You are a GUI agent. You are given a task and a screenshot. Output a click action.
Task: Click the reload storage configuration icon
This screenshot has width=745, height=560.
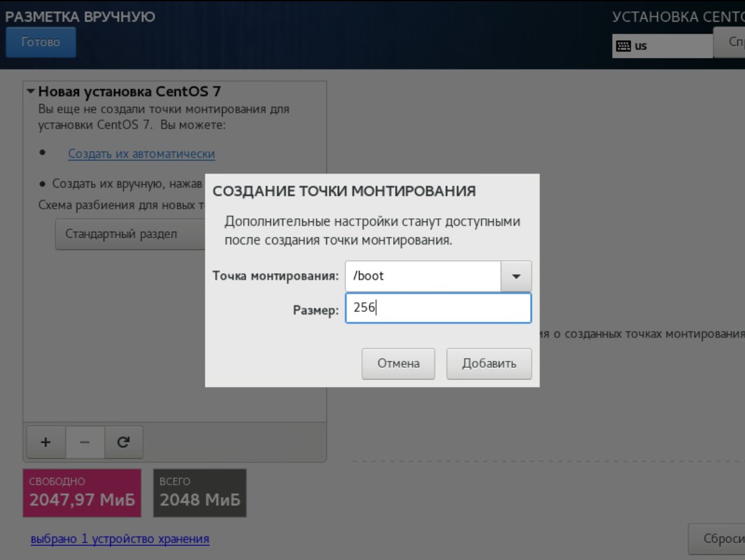tap(123, 442)
